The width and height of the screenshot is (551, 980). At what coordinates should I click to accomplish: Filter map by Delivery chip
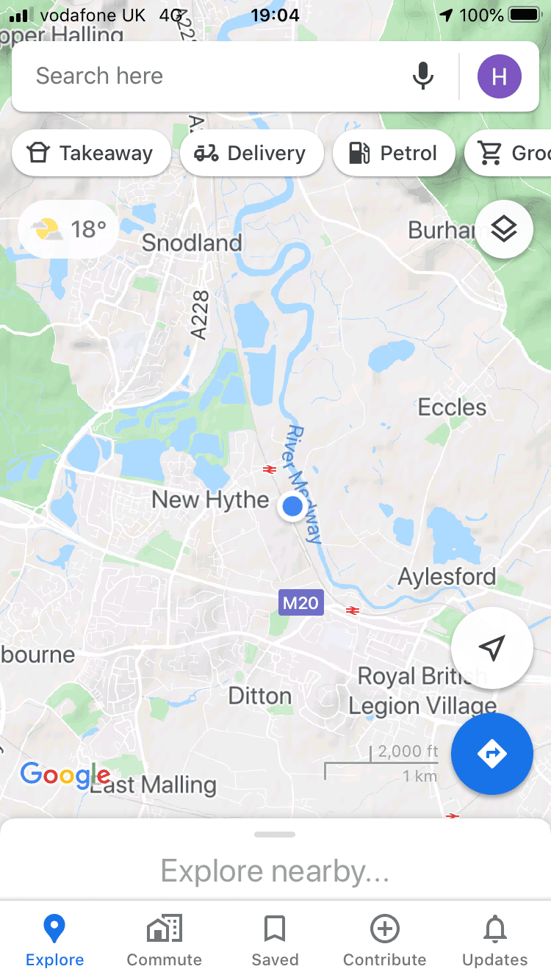pyautogui.click(x=251, y=153)
